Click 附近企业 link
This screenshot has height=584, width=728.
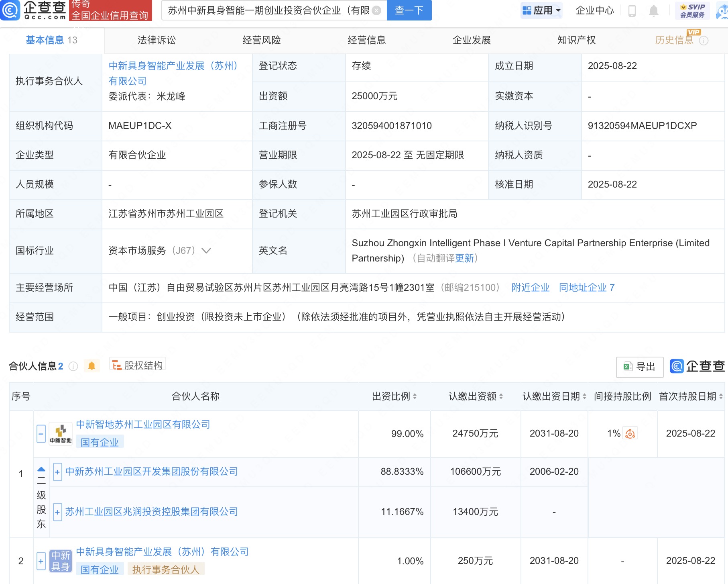[531, 288]
